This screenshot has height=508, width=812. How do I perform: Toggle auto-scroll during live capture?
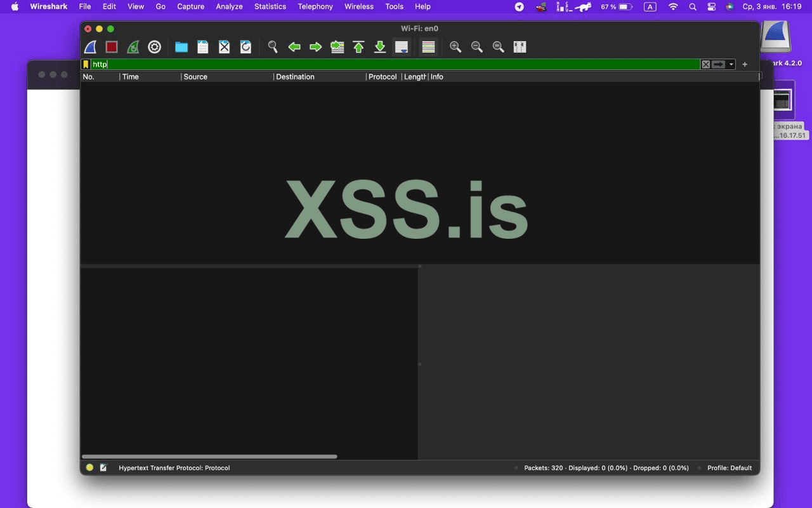point(402,47)
